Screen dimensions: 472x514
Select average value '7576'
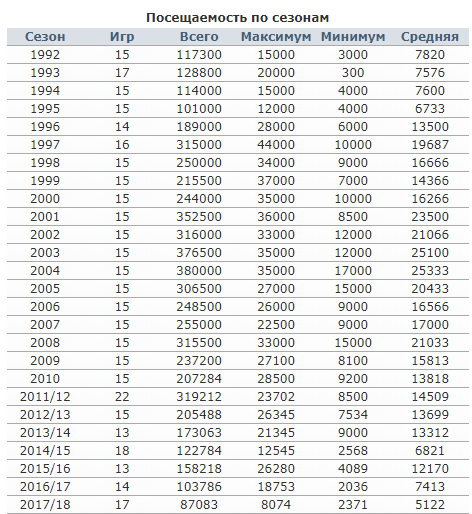click(430, 73)
